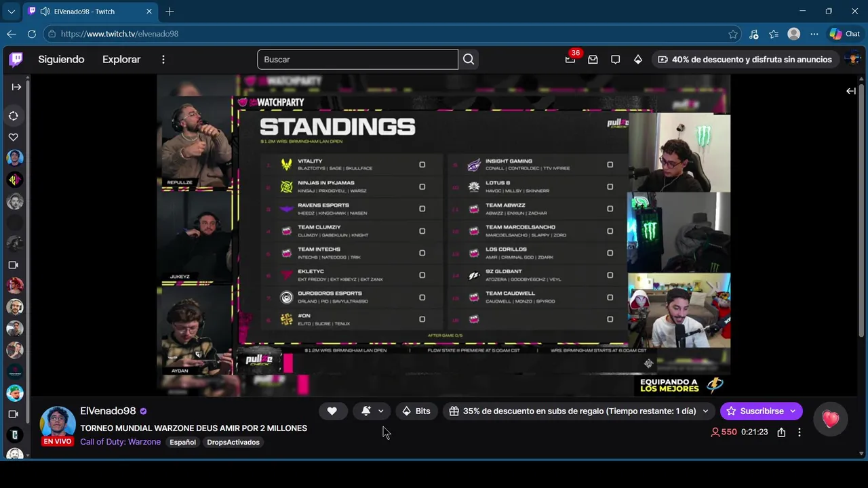Select the ElVenado98 - Twitch browser tab
The width and height of the screenshot is (868, 488).
90,12
